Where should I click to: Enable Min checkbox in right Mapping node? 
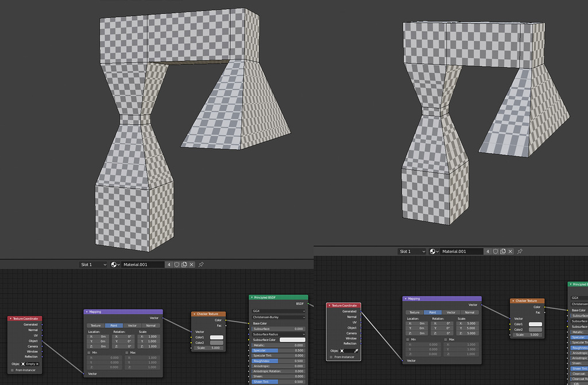click(x=408, y=340)
